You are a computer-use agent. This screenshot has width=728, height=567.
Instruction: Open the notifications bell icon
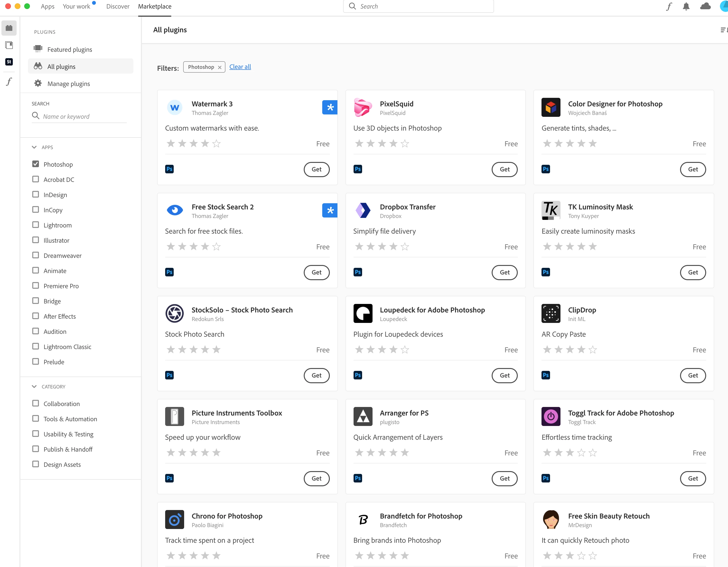coord(686,6)
